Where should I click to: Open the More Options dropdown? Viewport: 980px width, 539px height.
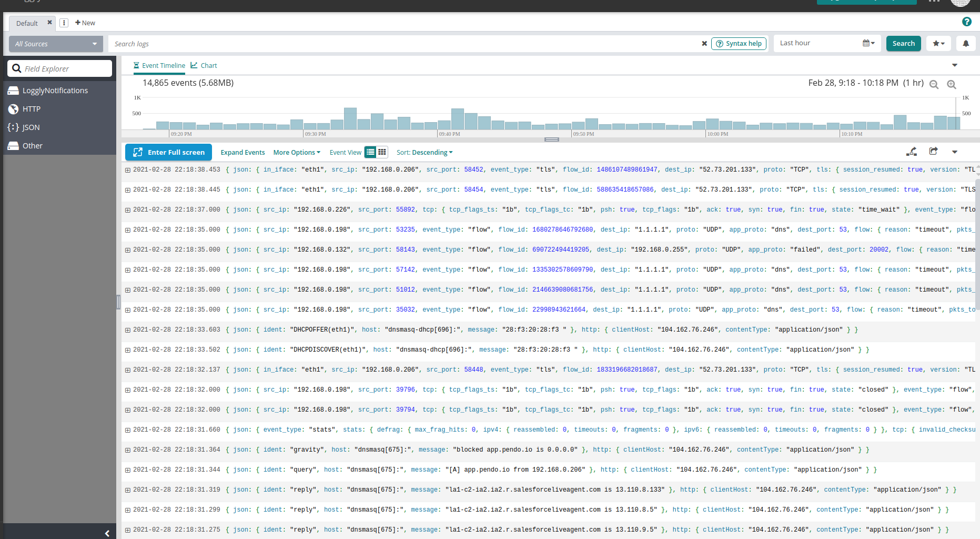coord(297,152)
